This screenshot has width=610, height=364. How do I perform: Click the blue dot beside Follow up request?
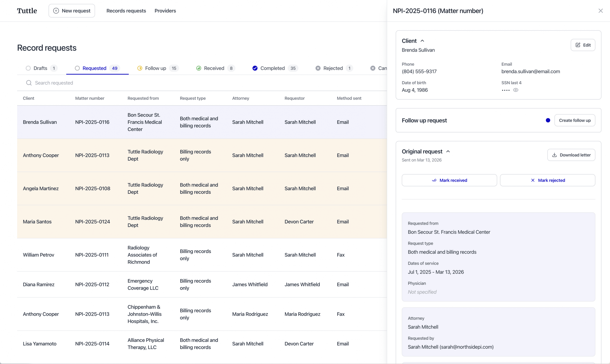click(548, 120)
